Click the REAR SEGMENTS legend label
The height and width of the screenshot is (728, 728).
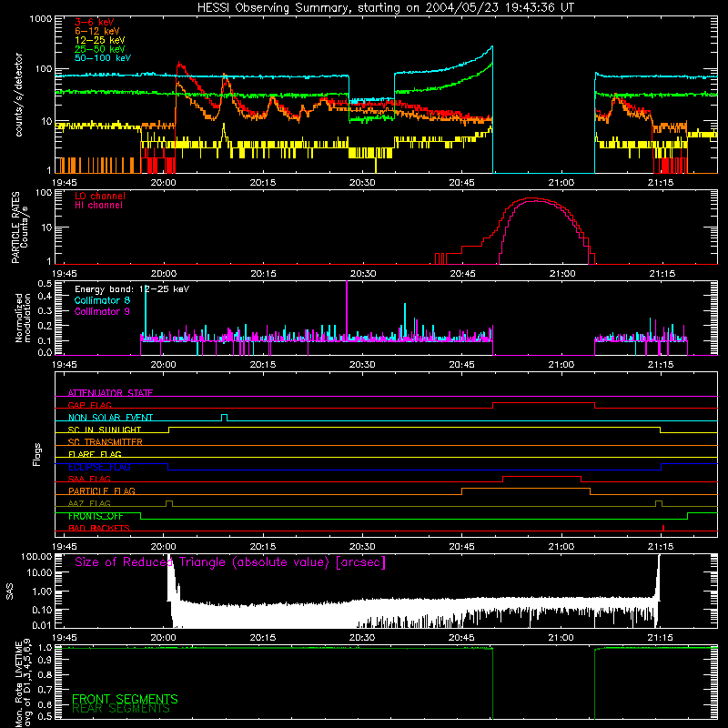(121, 709)
